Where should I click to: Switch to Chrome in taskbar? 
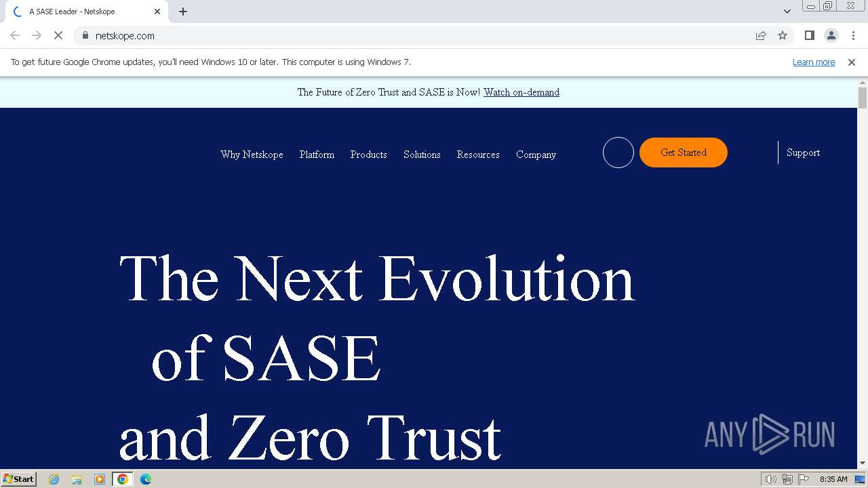point(123,479)
